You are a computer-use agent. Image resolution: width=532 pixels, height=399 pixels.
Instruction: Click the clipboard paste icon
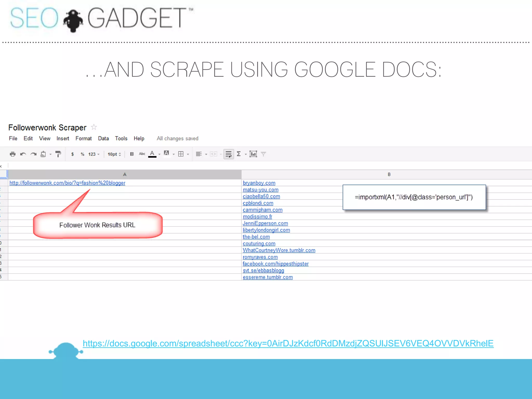click(x=43, y=154)
